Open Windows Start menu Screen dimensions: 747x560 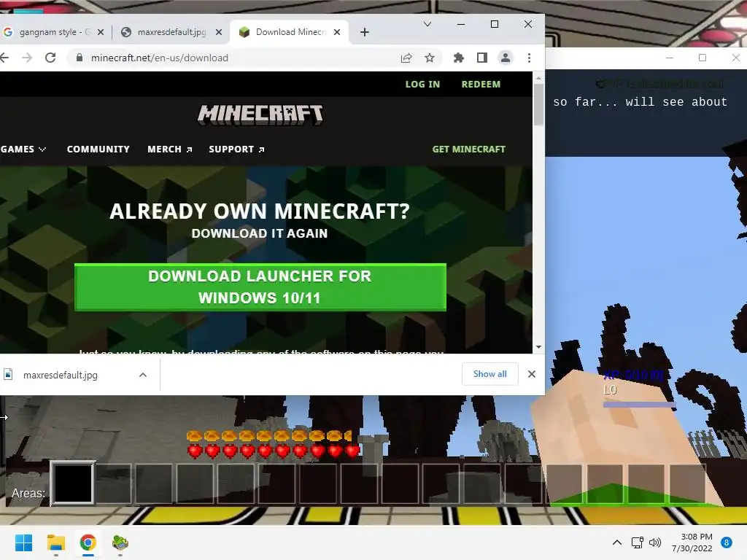click(23, 542)
